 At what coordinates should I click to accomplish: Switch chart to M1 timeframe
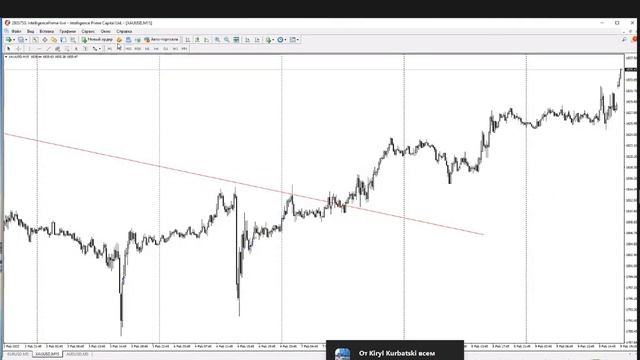pos(109,49)
